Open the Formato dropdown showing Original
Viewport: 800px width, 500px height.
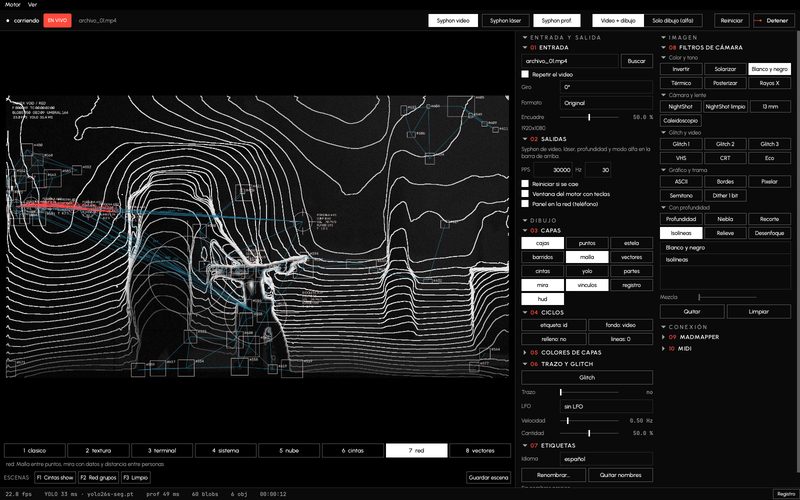pos(606,103)
